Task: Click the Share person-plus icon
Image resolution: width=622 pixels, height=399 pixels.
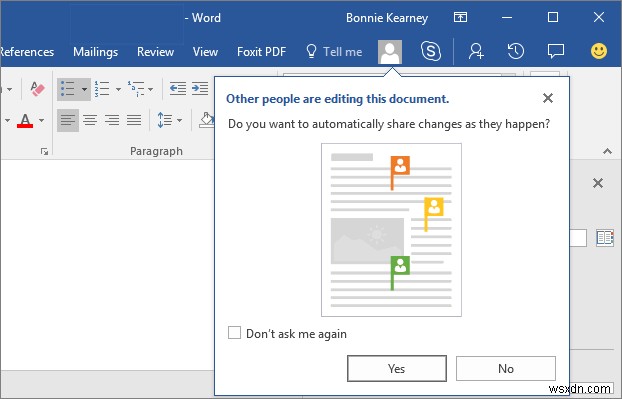Action: pyautogui.click(x=476, y=52)
